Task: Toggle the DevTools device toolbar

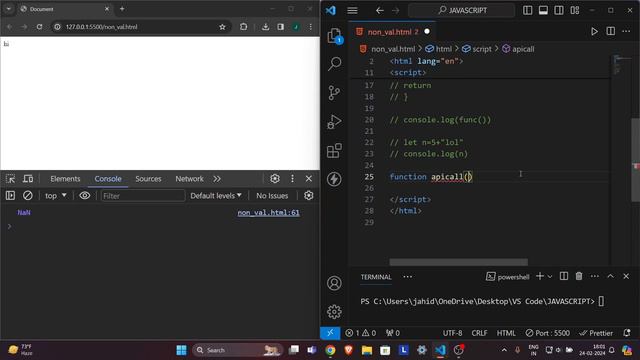Action: pyautogui.click(x=28, y=179)
